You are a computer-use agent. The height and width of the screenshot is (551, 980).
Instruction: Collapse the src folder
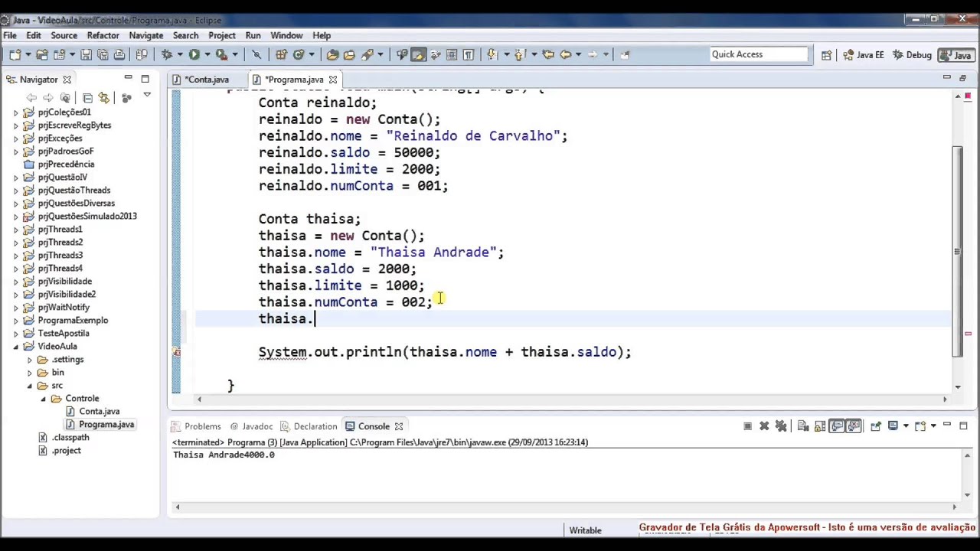pos(31,386)
